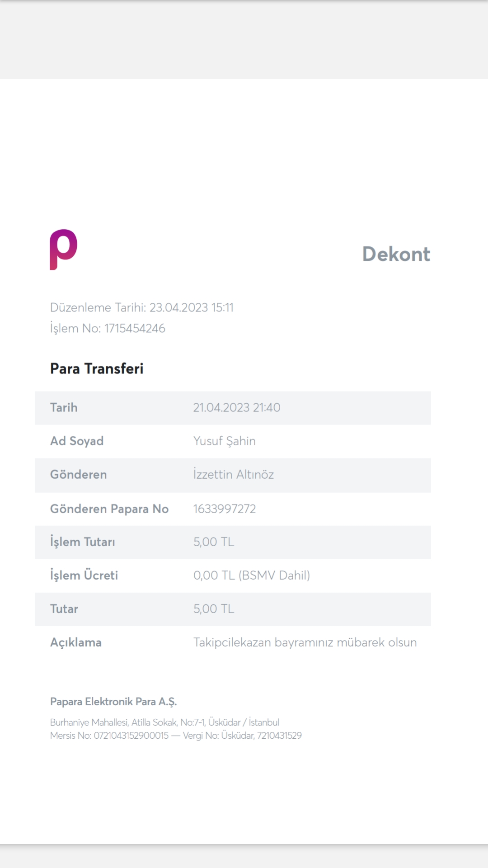
Task: Select the Papara number 1633997272
Action: point(225,509)
